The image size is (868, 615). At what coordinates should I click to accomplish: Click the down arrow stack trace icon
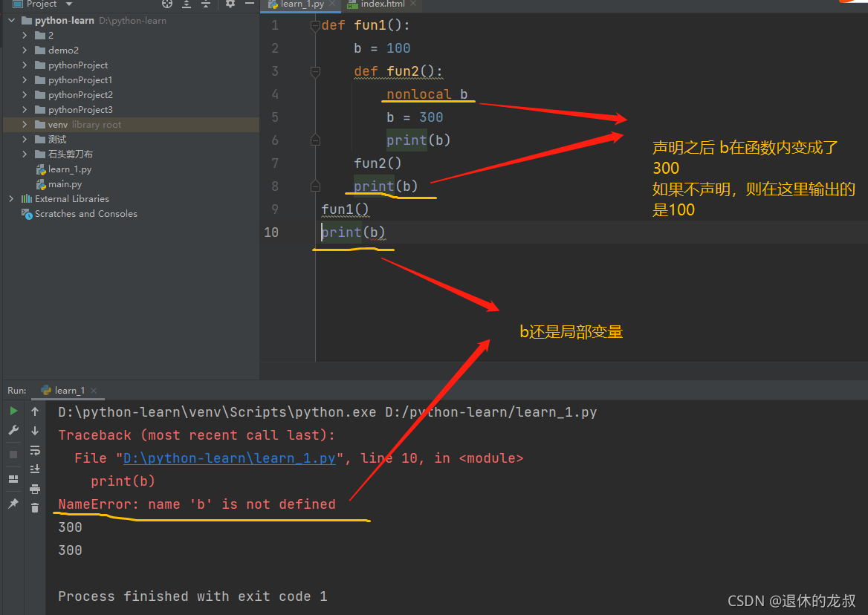pyautogui.click(x=35, y=431)
